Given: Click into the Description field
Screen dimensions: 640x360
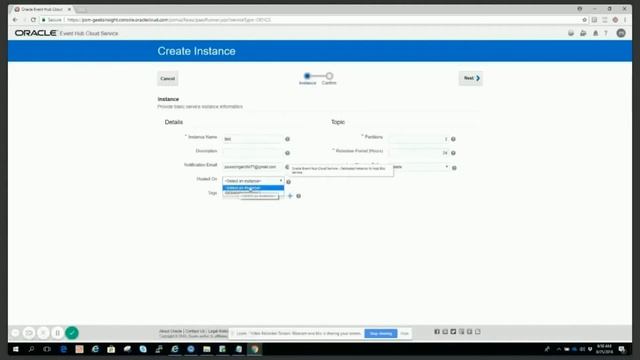Looking at the screenshot, I should pyautogui.click(x=253, y=153).
